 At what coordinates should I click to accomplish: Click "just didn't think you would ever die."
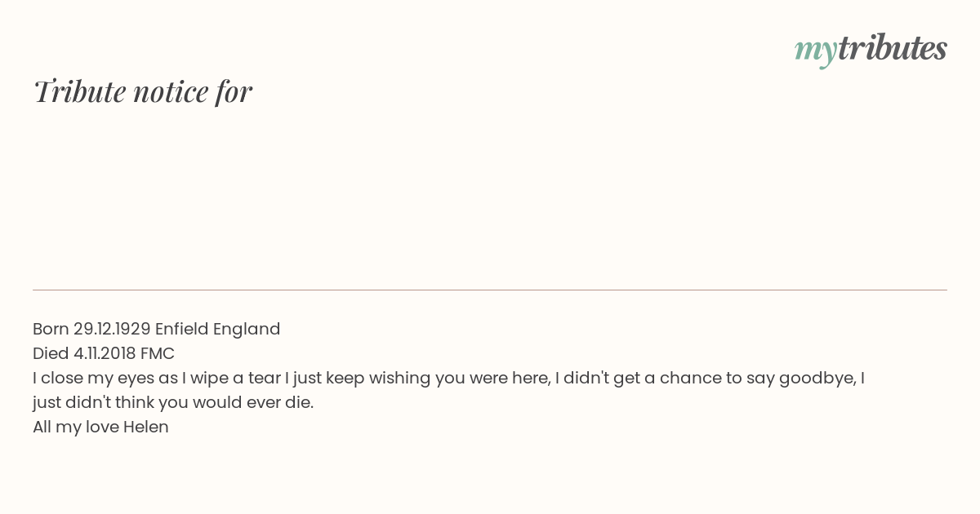(173, 402)
